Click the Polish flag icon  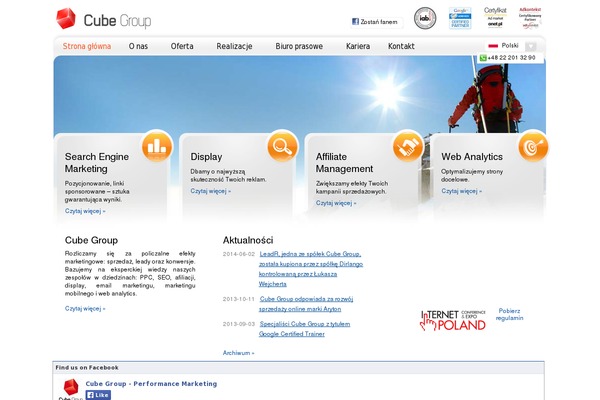tap(493, 46)
